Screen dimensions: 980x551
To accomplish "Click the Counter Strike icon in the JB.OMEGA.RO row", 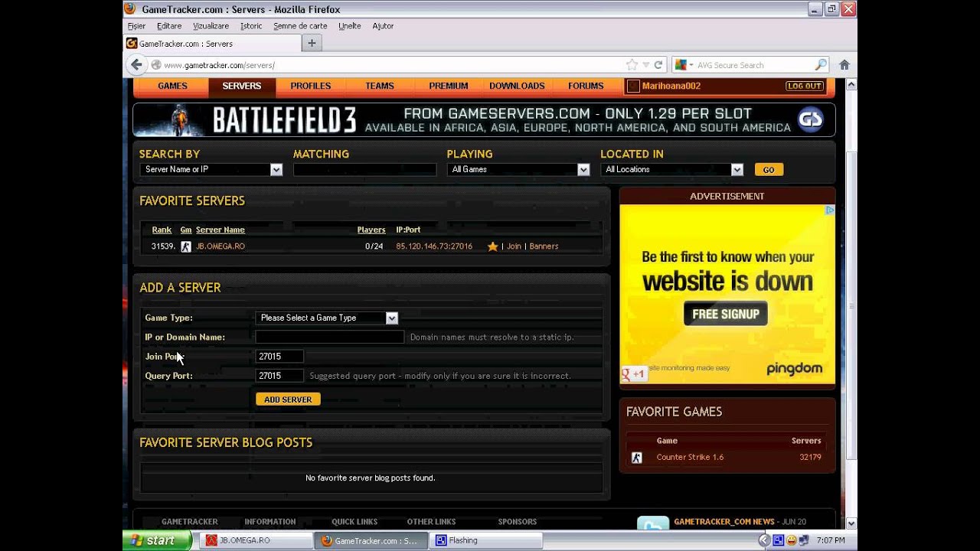I will click(186, 246).
